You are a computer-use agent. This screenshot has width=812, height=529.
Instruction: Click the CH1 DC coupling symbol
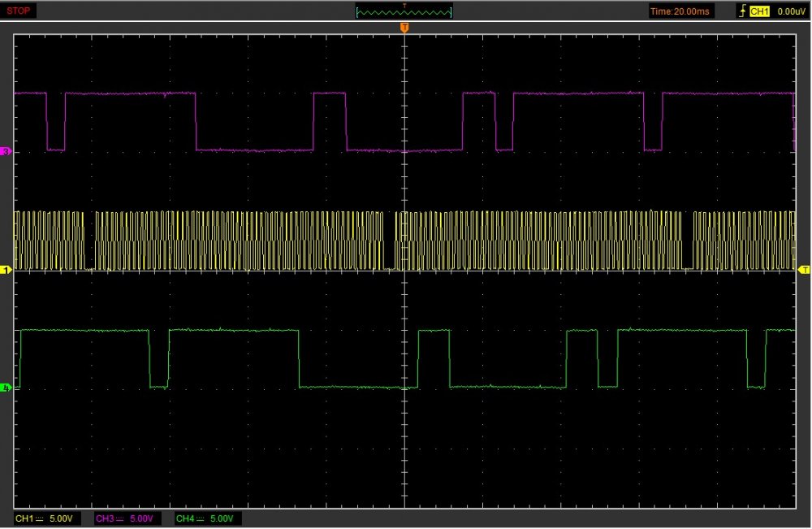[x=40, y=518]
